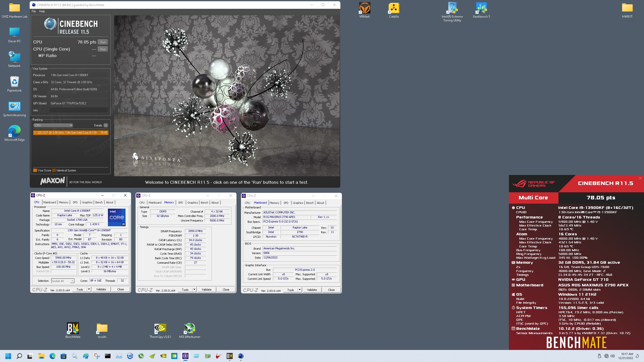Open Command Prompt from the taskbar
Viewport: 644px width, 362px height.
click(x=108, y=356)
